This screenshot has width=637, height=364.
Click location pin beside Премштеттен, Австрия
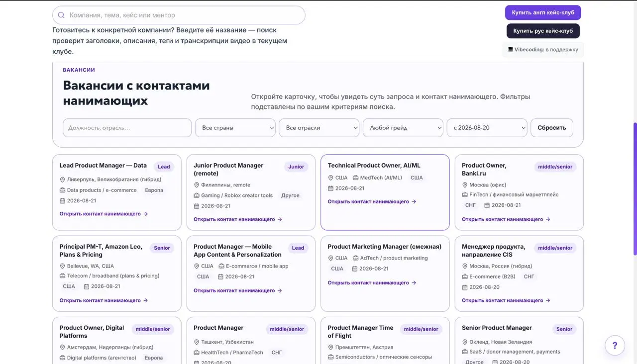click(x=331, y=347)
